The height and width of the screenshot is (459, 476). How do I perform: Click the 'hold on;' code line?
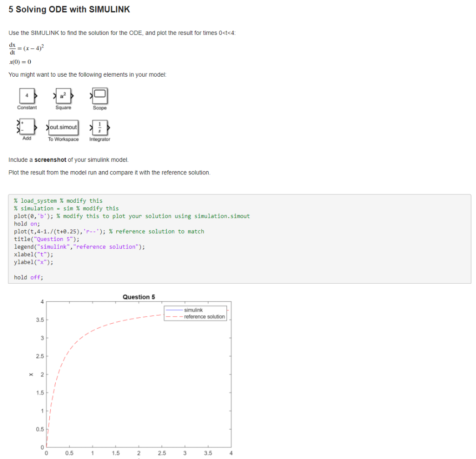point(26,224)
